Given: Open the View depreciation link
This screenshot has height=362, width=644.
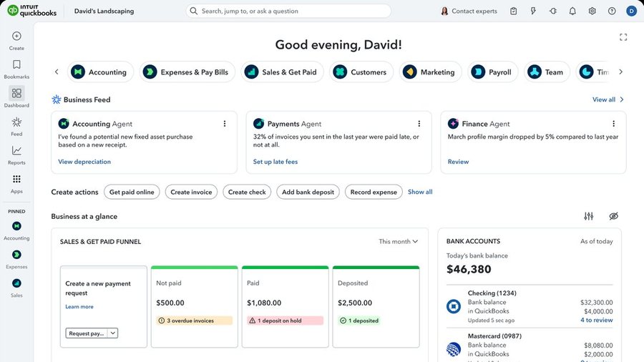Looking at the screenshot, I should click(x=84, y=162).
